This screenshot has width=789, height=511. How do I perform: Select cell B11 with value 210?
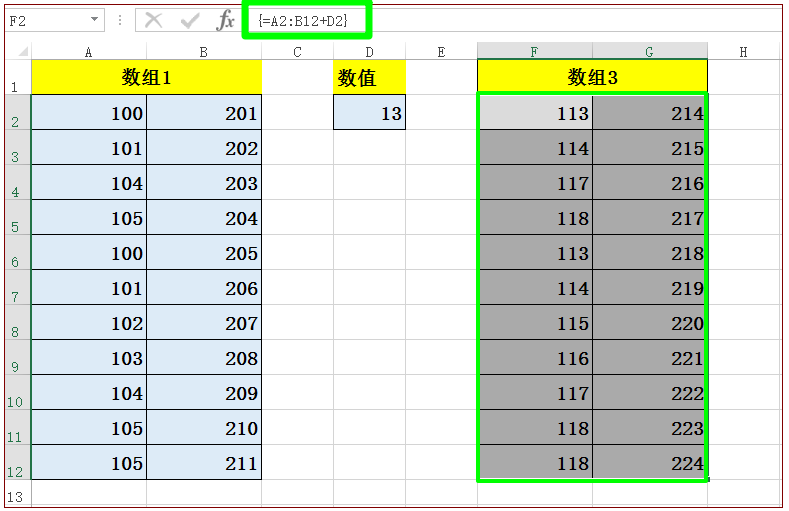204,427
